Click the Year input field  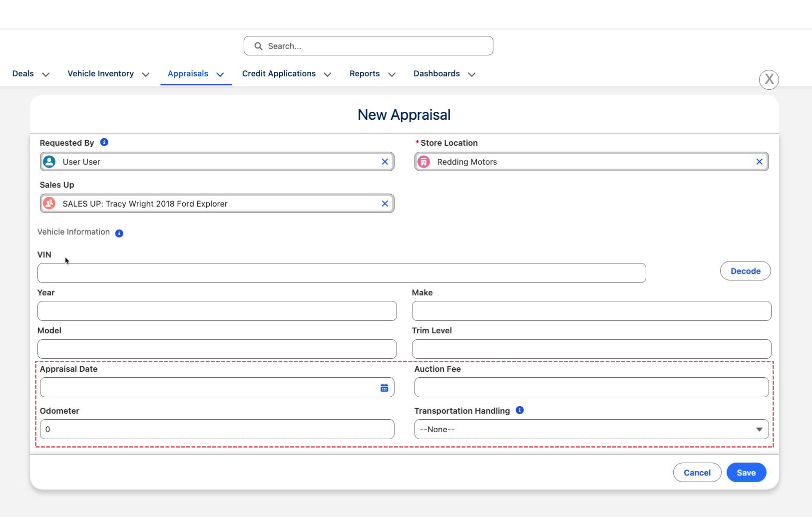(217, 311)
